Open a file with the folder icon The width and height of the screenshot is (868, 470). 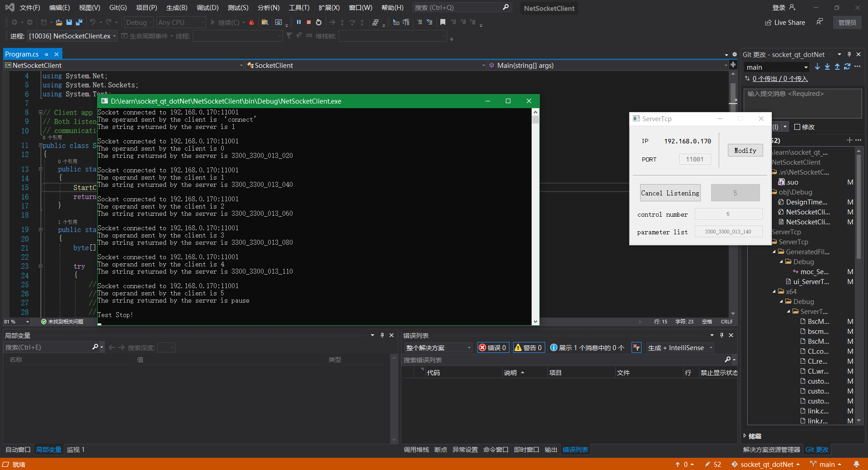59,22
